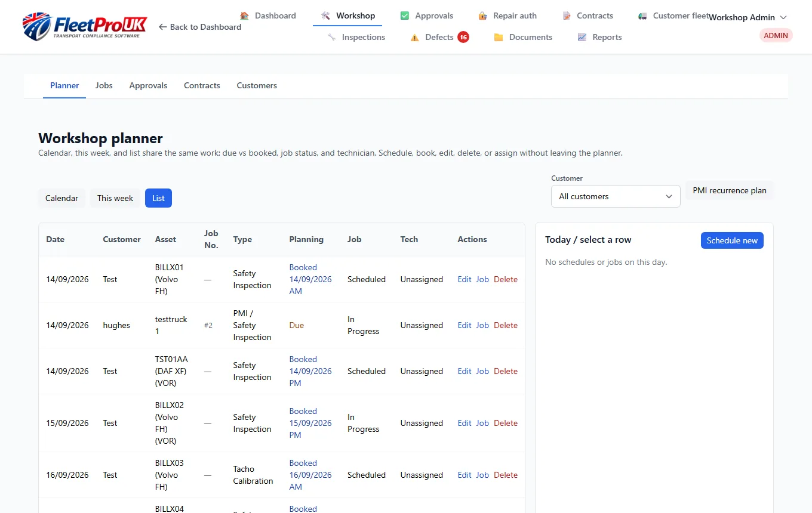812x513 pixels.
Task: Click the Workshop tools icon
Action: (x=325, y=16)
